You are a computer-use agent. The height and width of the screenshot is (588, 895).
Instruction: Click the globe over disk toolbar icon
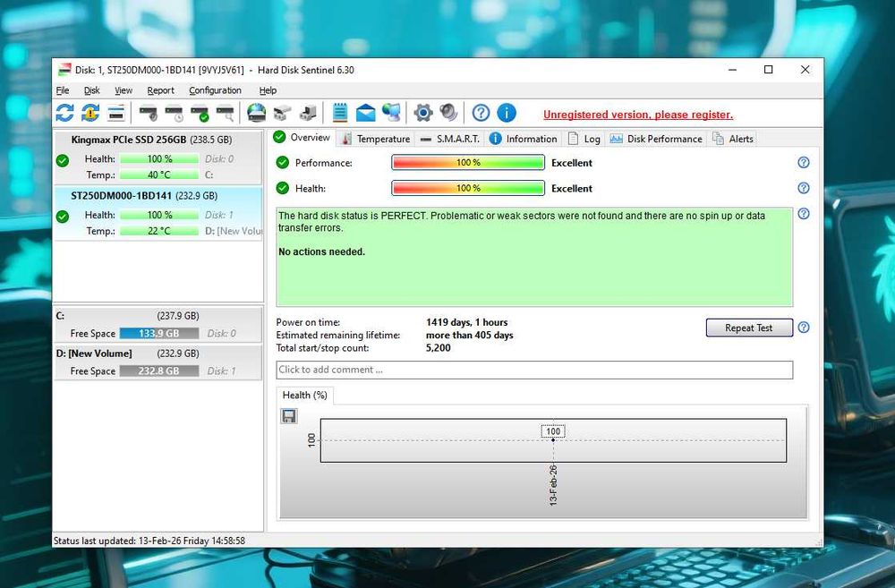point(256,113)
